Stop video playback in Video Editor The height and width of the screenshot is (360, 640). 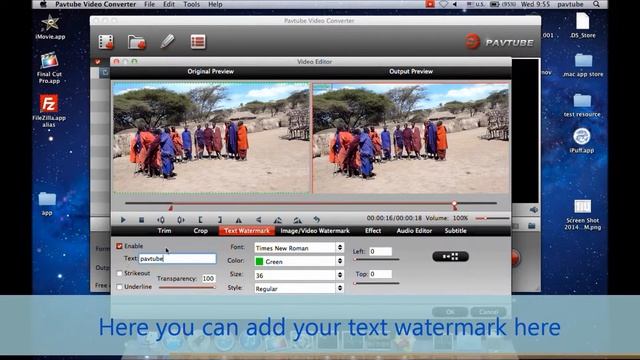pyautogui.click(x=141, y=220)
